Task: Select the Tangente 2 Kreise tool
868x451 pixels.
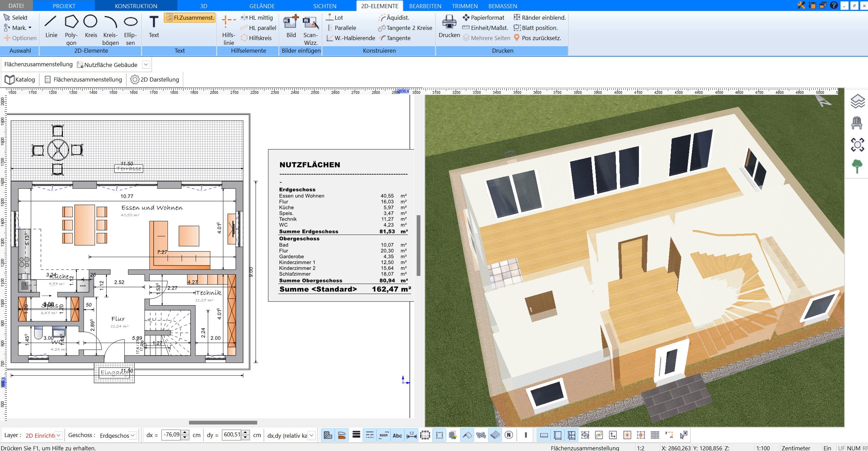Action: click(x=405, y=28)
